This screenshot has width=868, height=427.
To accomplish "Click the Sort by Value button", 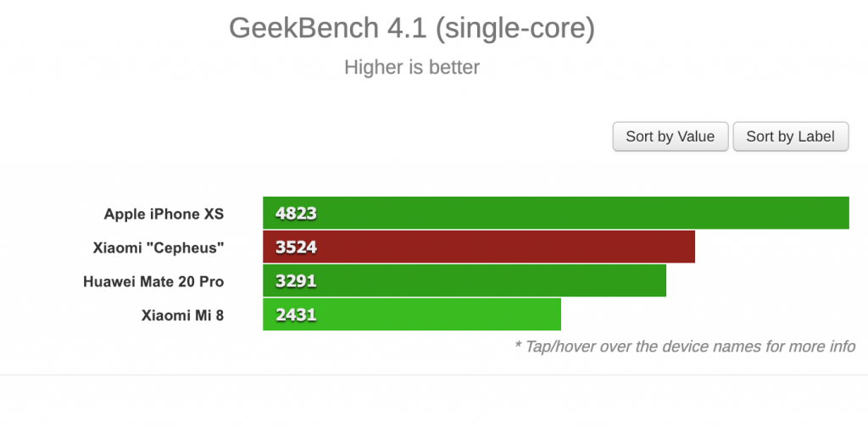I will (670, 136).
